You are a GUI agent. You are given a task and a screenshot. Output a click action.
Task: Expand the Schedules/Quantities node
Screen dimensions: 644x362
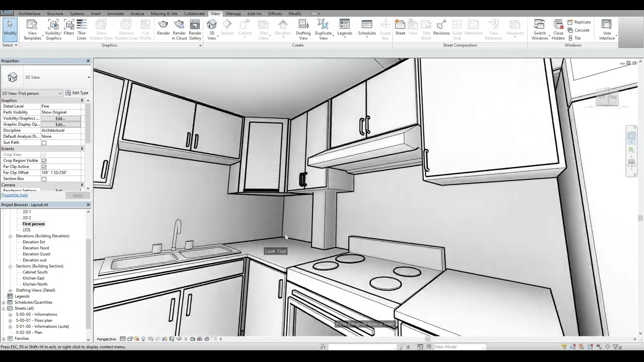pos(4,302)
